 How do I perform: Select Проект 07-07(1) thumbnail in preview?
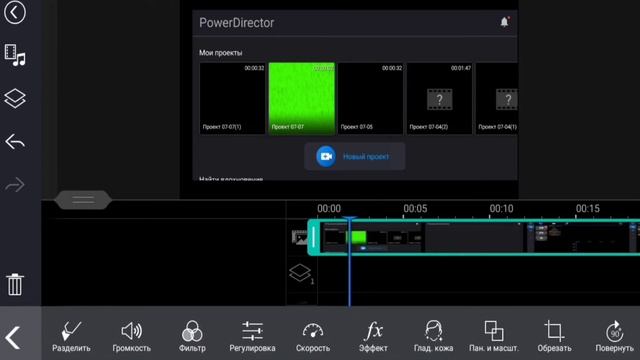[x=232, y=98]
